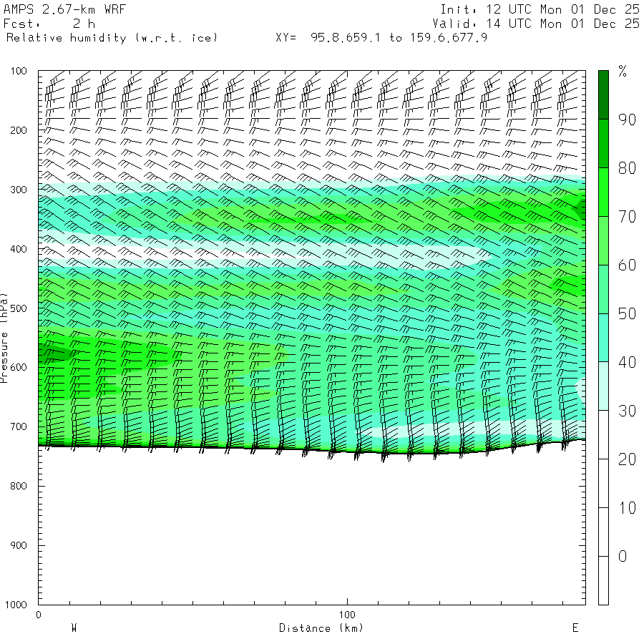This screenshot has width=644, height=644.
Task: Click the pressure axis label "500"
Action: click(19, 308)
